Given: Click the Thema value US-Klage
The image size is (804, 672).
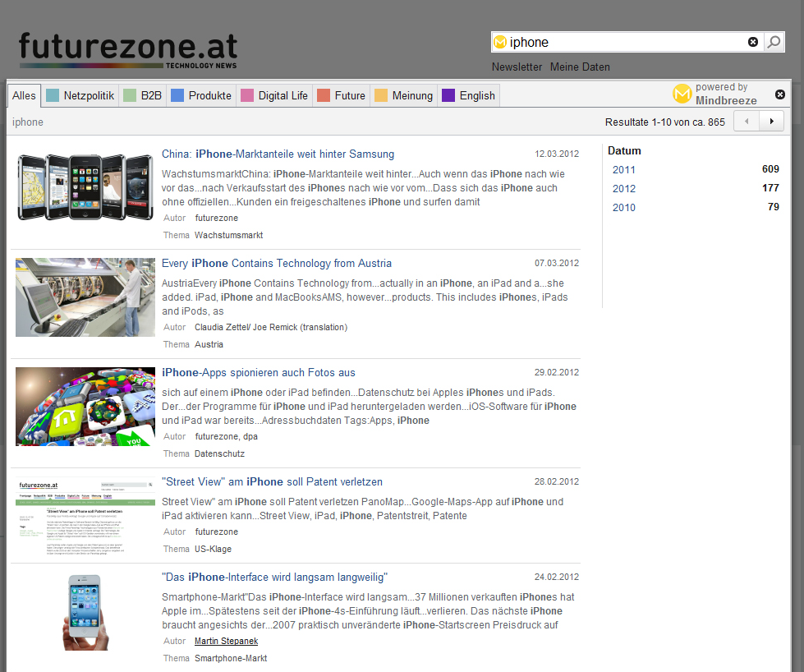Looking at the screenshot, I should click(x=213, y=550).
